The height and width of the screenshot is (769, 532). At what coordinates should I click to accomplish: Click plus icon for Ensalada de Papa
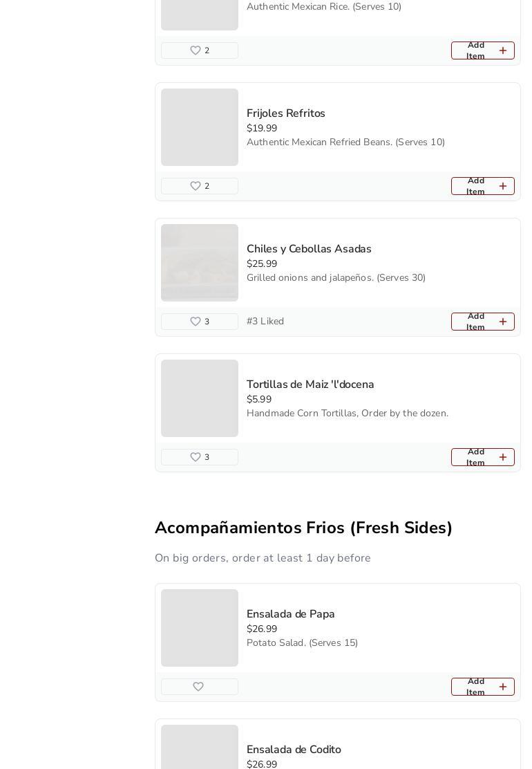click(502, 687)
